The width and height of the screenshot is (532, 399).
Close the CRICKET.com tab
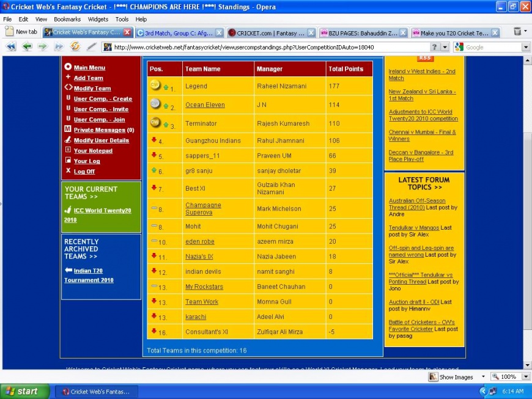[310, 32]
